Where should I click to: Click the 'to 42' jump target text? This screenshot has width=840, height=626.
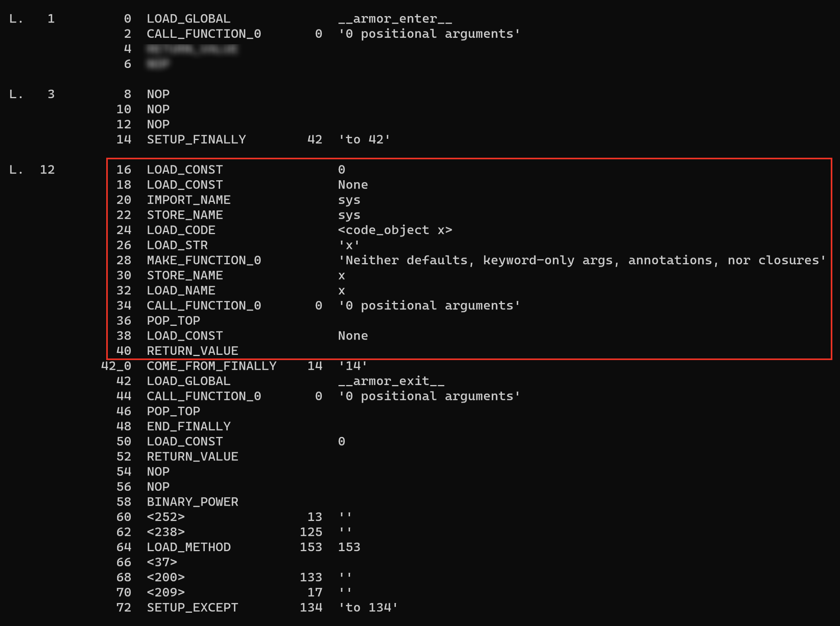coord(364,140)
